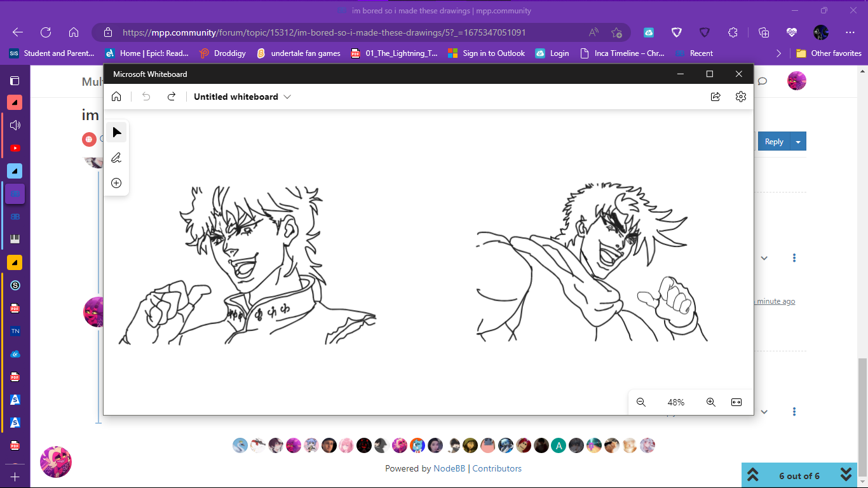868x488 pixels.
Task: Switch to the speaker audio vertical tab
Action: 15,125
